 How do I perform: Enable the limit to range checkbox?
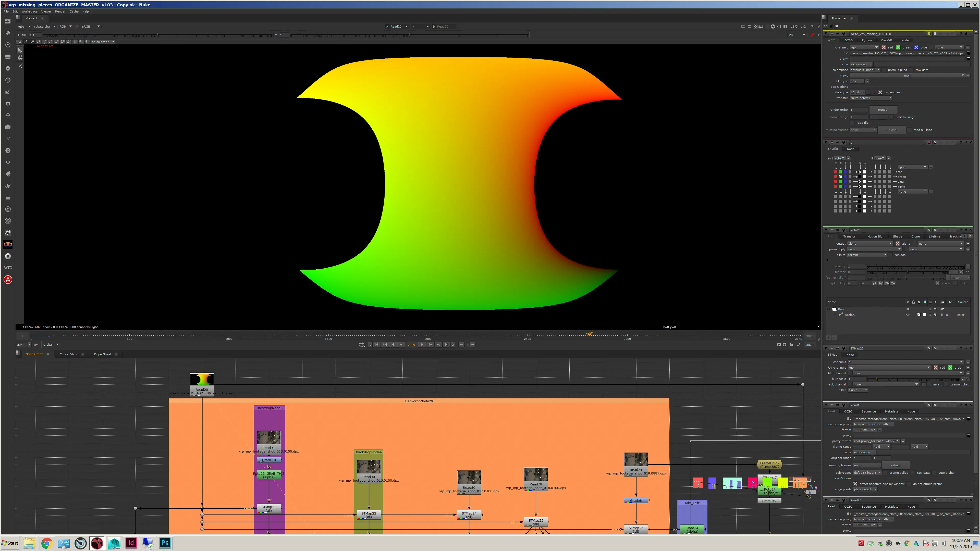tap(891, 117)
